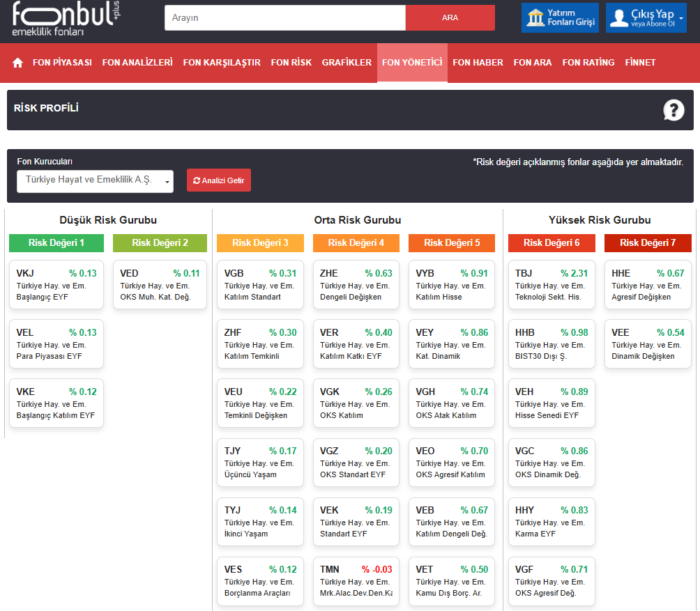Image resolution: width=700 pixels, height=611 pixels.
Task: Open the HHB BIST30 Dışı Ş. card
Action: pos(551,344)
